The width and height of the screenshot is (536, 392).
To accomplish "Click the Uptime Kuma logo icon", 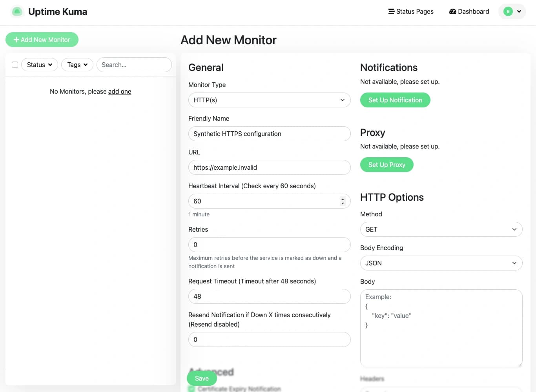I will [x=17, y=12].
